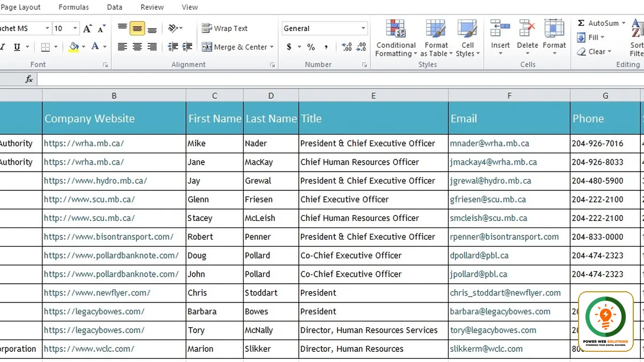Open Number dialog launcher
The width and height of the screenshot is (644, 362).
coord(365,65)
